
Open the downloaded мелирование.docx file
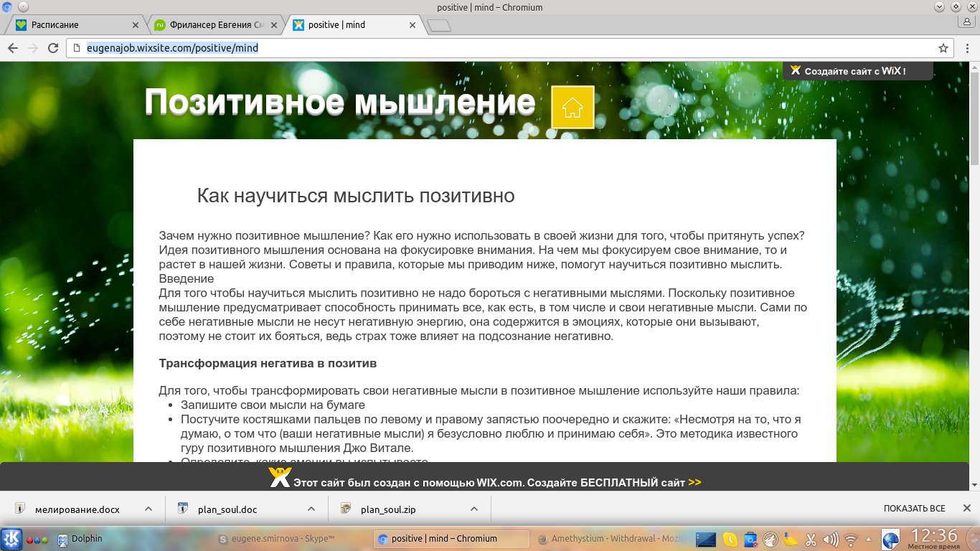point(77,509)
